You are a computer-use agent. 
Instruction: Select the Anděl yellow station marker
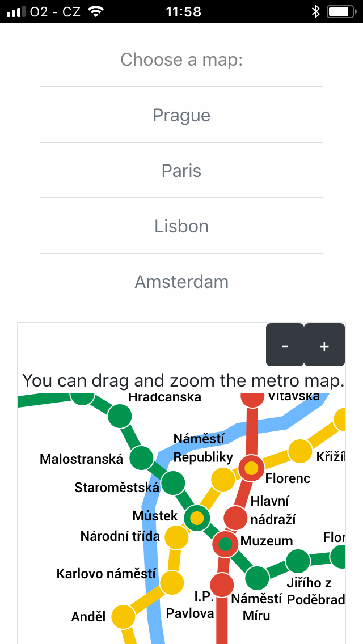tap(123, 616)
